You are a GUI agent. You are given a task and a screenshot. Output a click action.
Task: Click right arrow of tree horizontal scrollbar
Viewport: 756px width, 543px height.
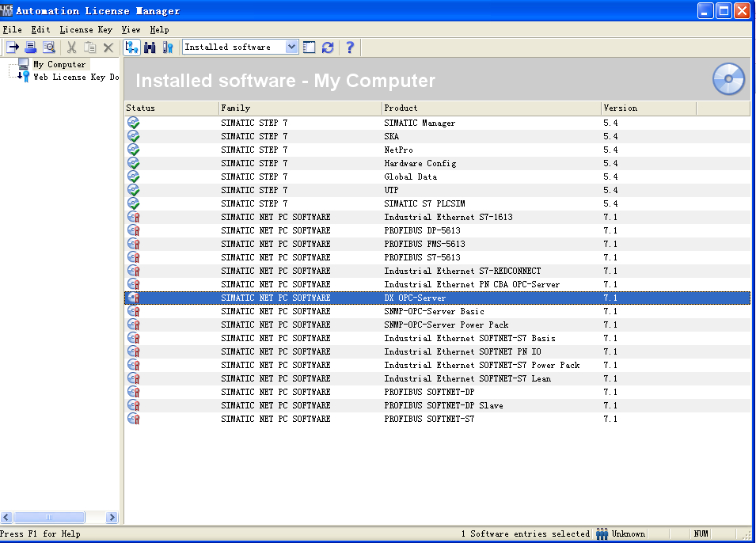pyautogui.click(x=112, y=517)
